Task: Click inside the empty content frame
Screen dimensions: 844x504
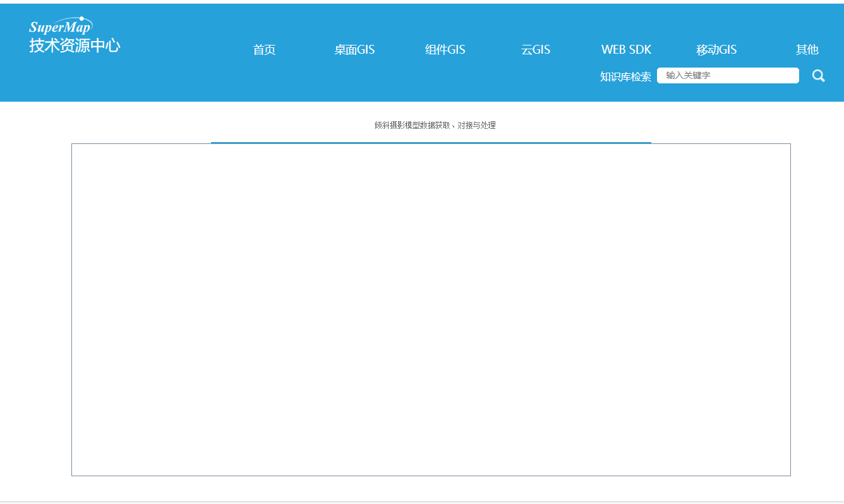Action: tap(431, 309)
